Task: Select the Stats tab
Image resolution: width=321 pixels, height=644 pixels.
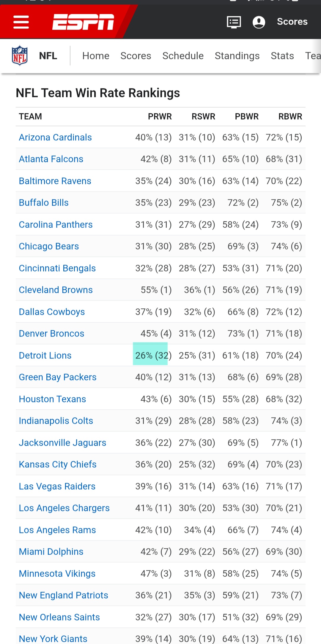Action: coord(282,56)
